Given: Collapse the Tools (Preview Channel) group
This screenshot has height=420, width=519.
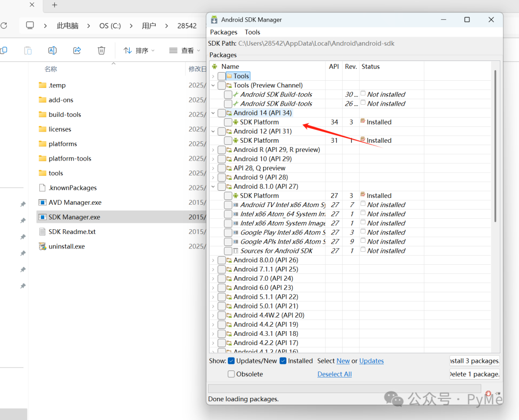Looking at the screenshot, I should (x=213, y=86).
